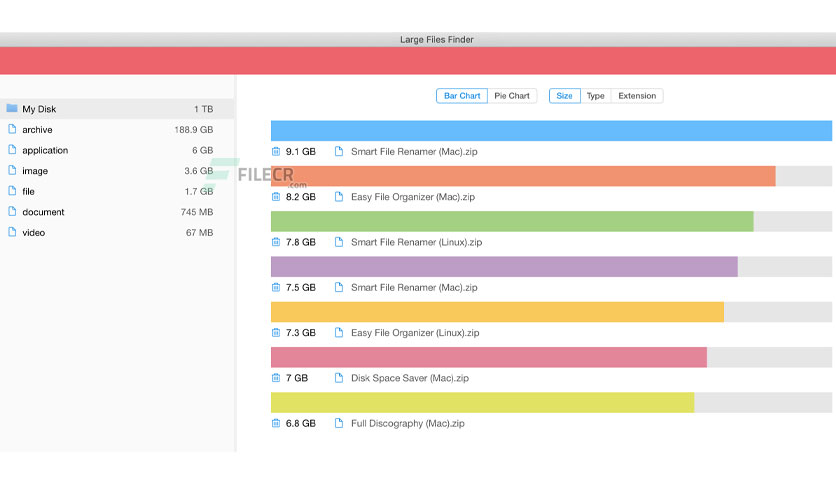This screenshot has width=836, height=484.
Task: Click the My Disk folder icon
Action: (x=12, y=108)
